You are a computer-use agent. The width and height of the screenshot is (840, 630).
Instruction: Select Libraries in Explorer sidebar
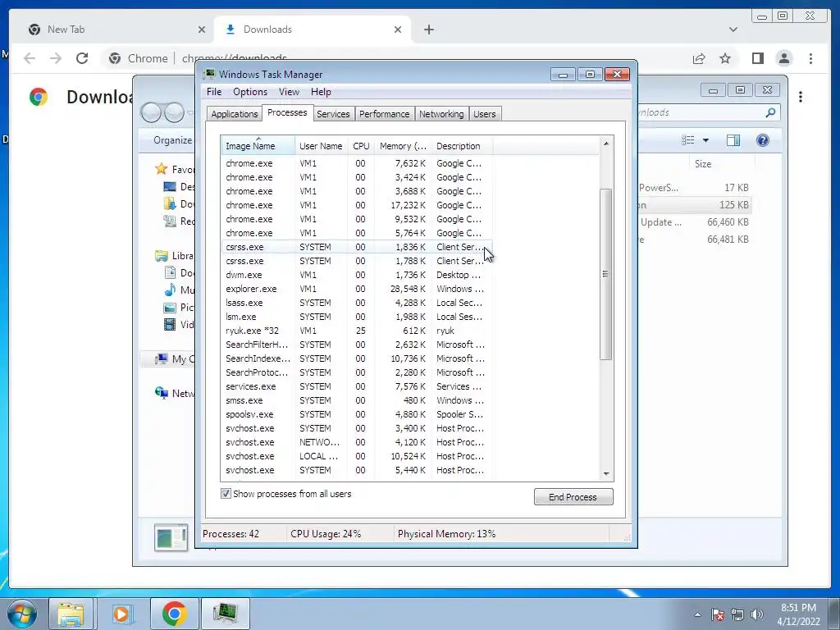tap(175, 256)
